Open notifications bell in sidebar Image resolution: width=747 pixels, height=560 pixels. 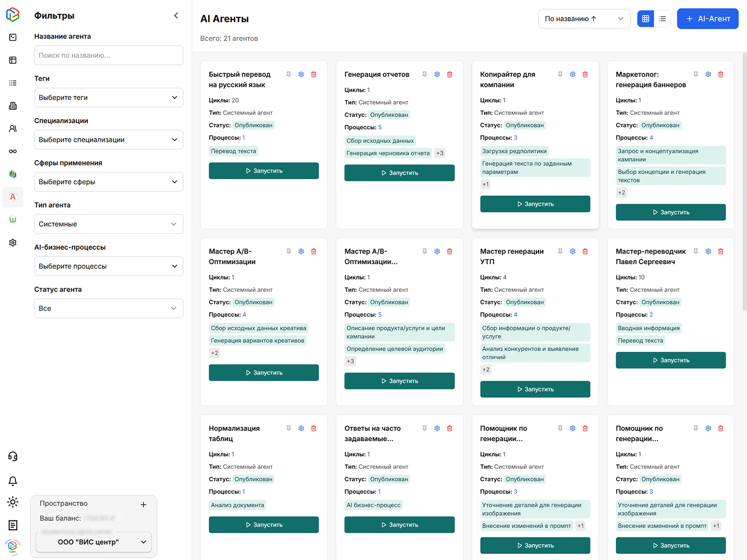coord(13,481)
